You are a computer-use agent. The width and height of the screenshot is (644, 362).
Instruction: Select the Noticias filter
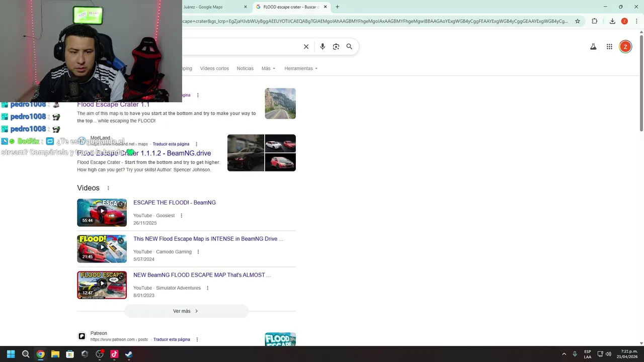click(245, 68)
